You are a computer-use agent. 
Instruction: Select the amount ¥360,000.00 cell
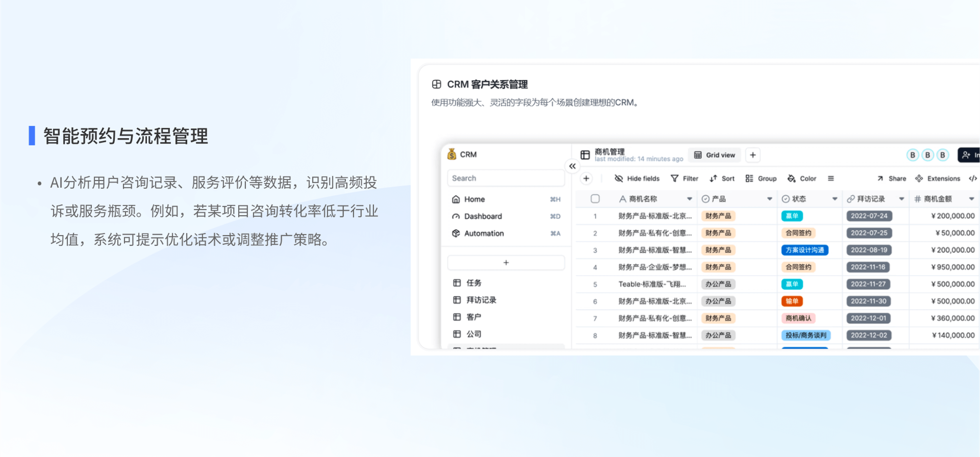[x=944, y=319]
